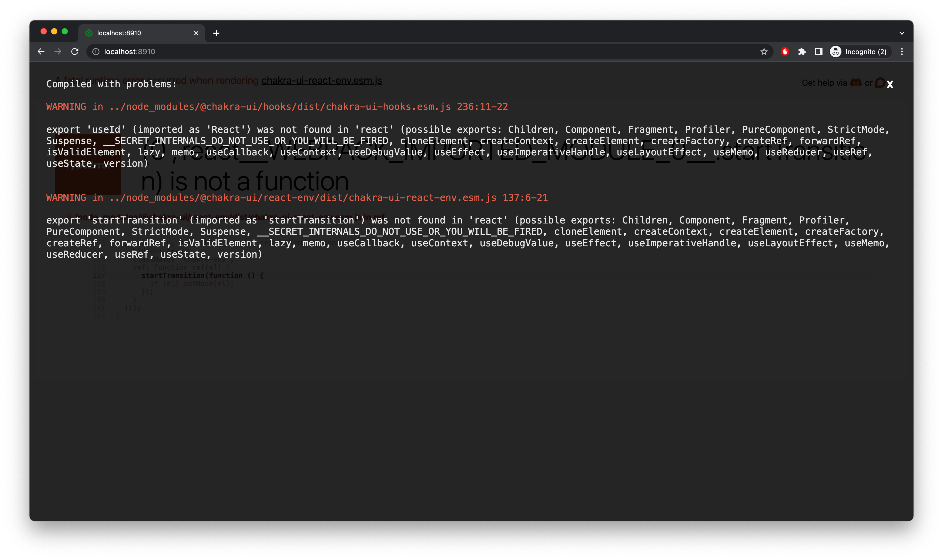The height and width of the screenshot is (560, 943).
Task: Open site information via the info icon
Action: [96, 52]
